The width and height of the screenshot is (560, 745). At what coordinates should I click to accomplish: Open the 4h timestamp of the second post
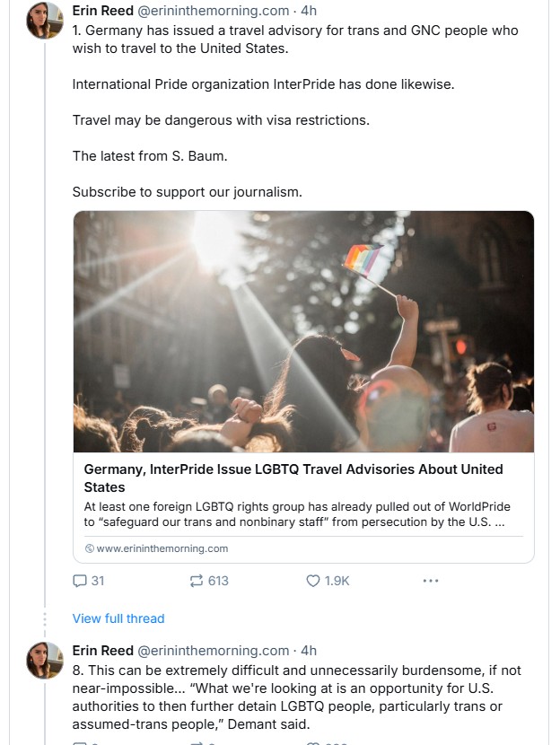tap(309, 651)
